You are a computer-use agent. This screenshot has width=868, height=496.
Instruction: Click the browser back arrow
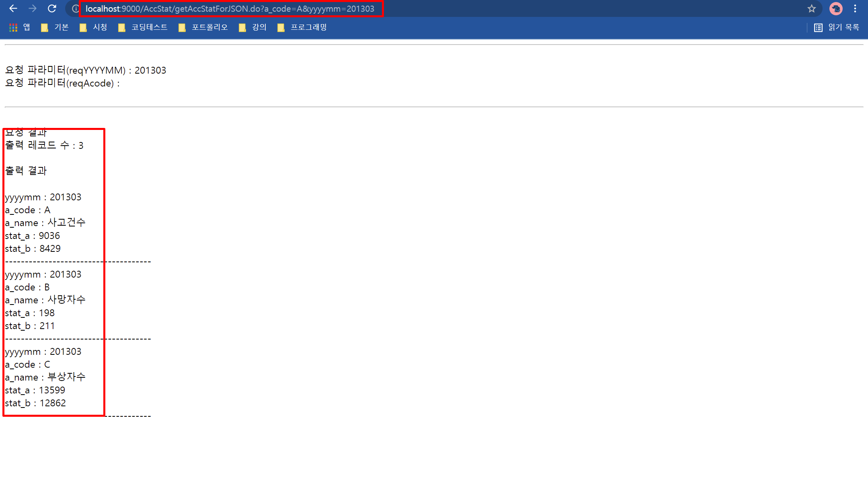13,8
